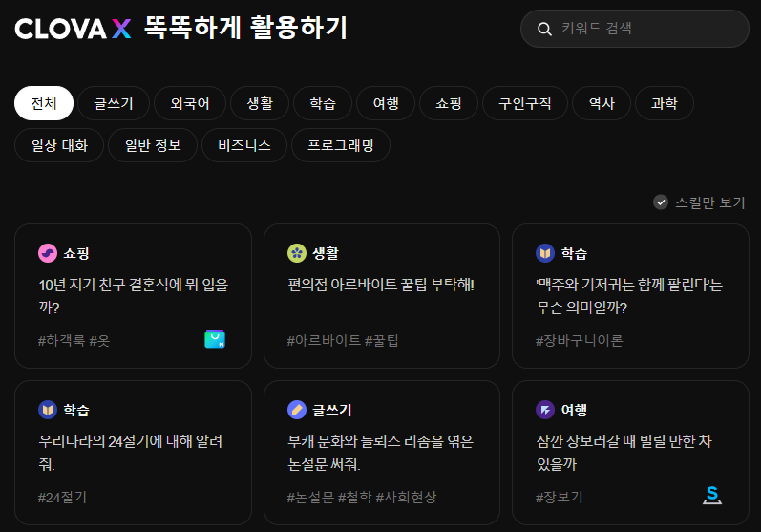The height and width of the screenshot is (532, 761).
Task: Click the green 생활 flower icon
Action: pos(297,253)
